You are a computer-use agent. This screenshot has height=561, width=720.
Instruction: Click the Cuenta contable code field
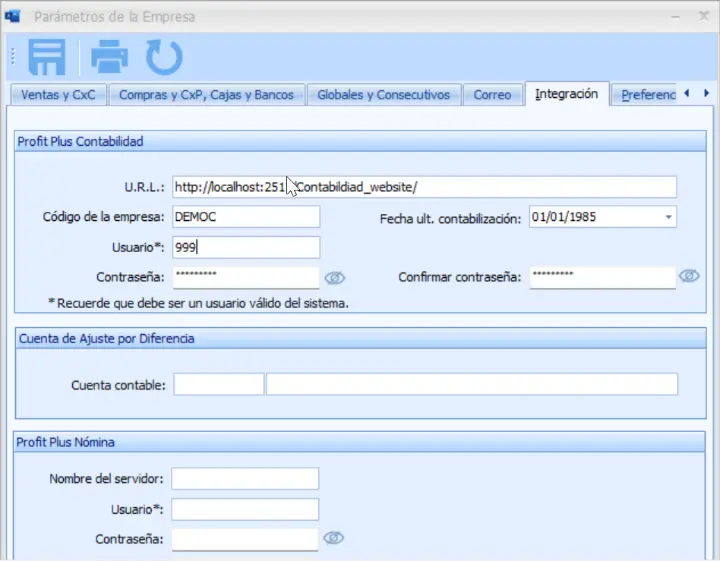218,384
